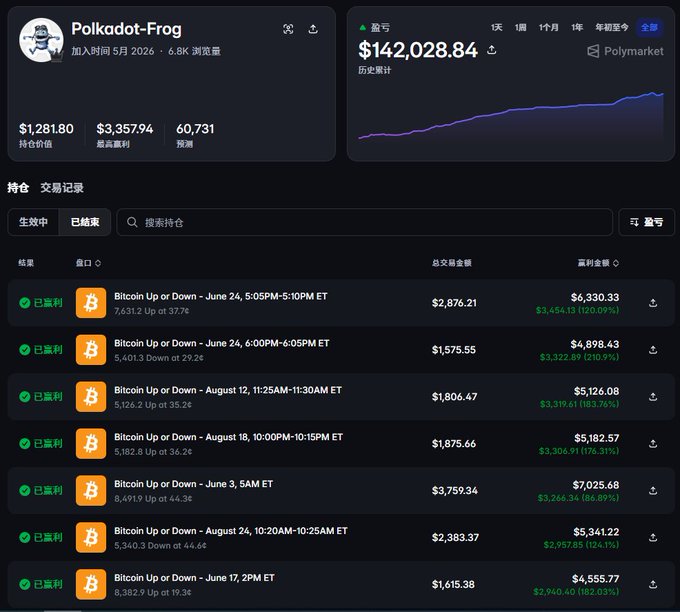Share the August 24 10:20AM position
The width and height of the screenshot is (680, 612).
[x=653, y=537]
